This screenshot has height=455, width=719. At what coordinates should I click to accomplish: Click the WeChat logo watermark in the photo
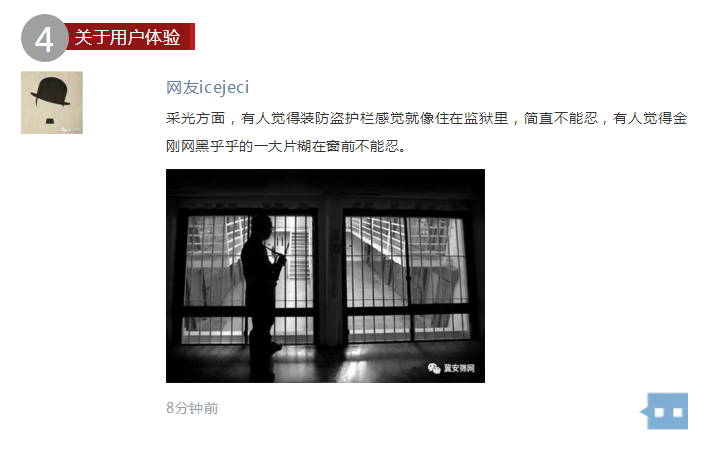(434, 368)
